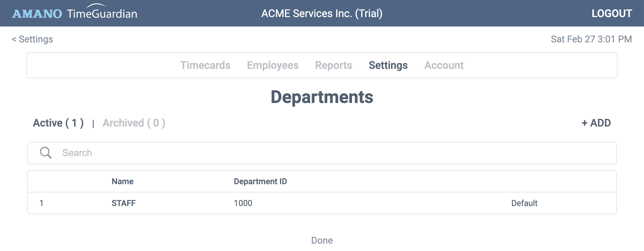Go back via < Settings link
Viewport: 644px width, 251px height.
[32, 39]
